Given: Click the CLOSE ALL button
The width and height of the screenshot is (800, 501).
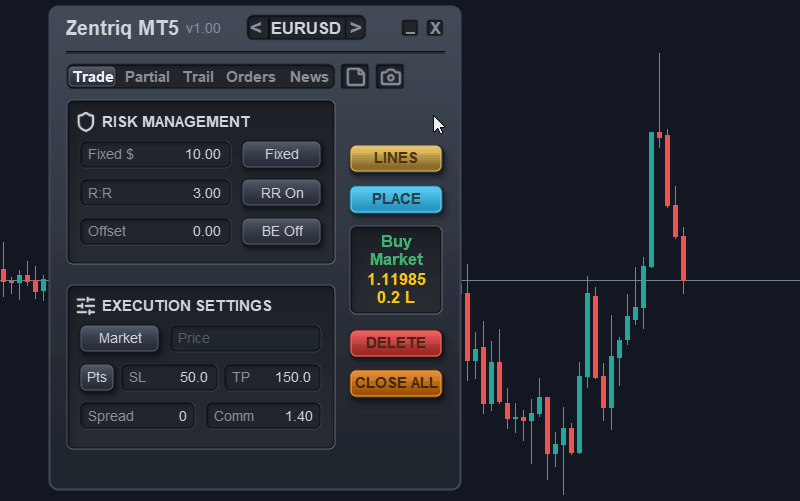Looking at the screenshot, I should [x=396, y=383].
